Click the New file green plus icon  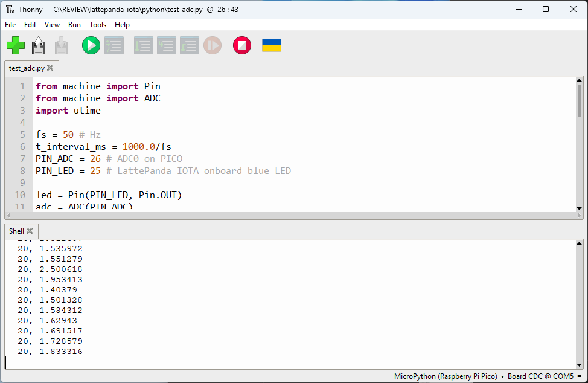pos(16,45)
